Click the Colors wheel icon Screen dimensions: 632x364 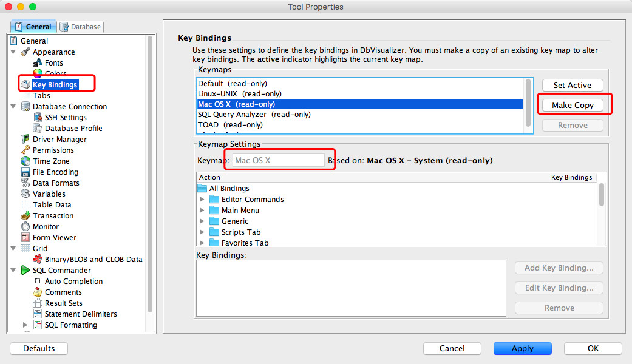(x=38, y=73)
